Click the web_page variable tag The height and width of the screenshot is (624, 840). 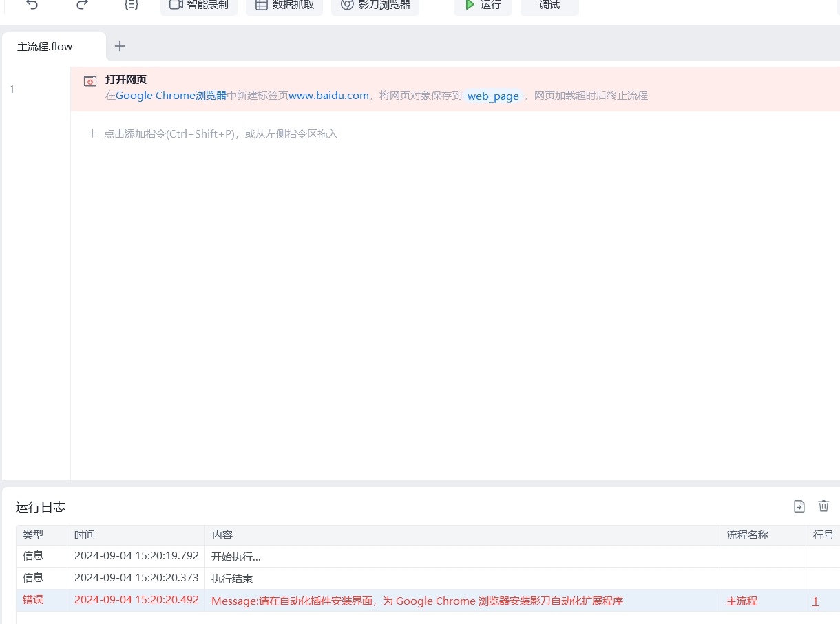tap(493, 96)
